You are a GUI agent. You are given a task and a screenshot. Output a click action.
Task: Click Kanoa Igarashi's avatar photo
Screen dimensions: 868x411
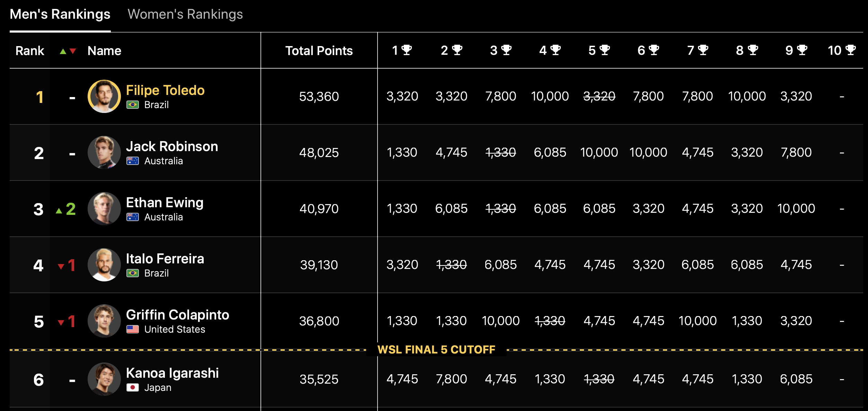point(104,379)
